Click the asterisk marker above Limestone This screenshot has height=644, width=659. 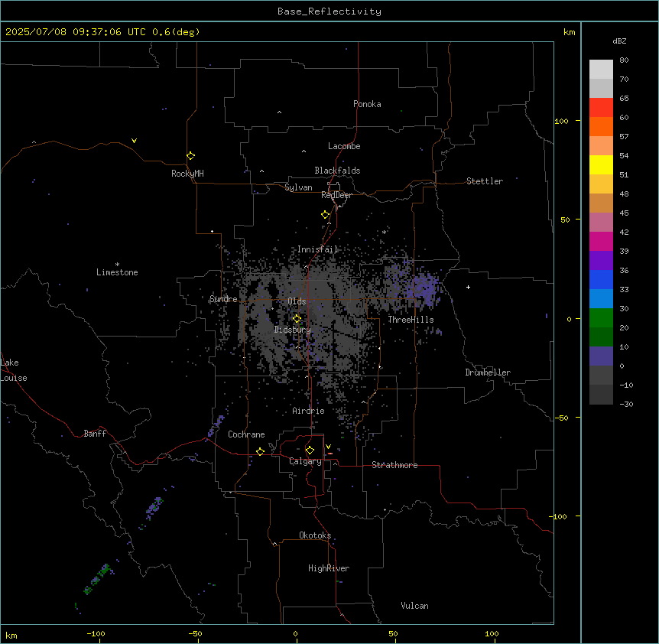(117, 265)
